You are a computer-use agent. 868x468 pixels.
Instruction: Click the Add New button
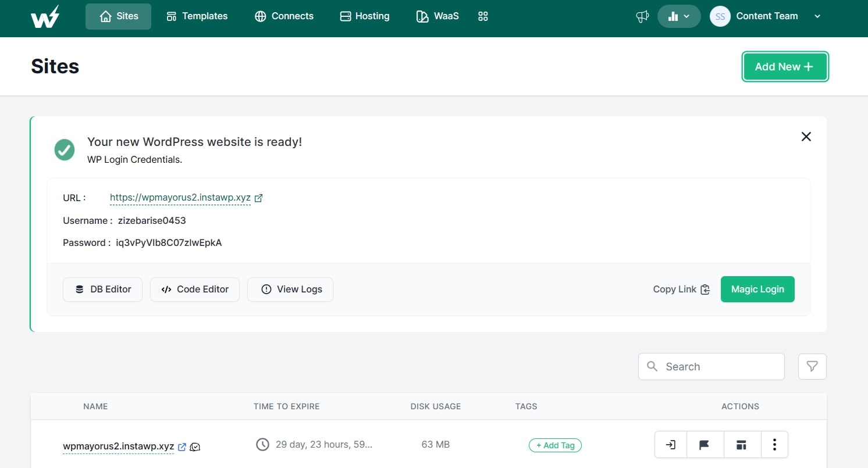[785, 67]
